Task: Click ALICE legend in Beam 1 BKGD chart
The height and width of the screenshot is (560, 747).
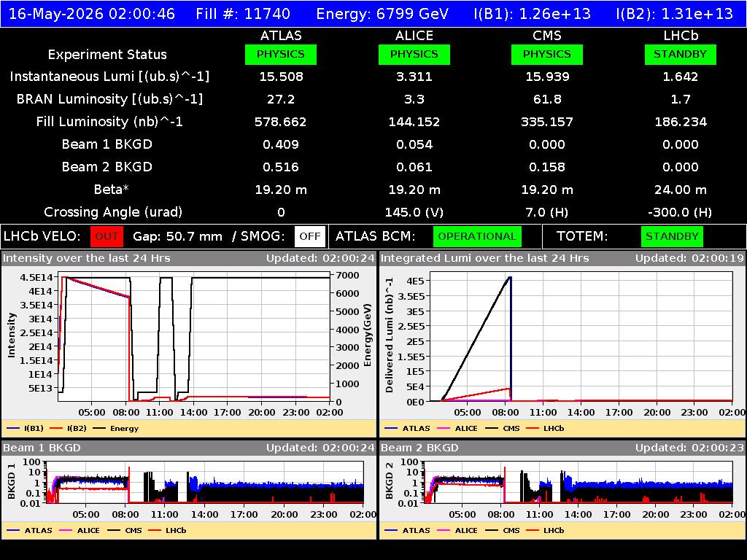Action: click(x=79, y=531)
